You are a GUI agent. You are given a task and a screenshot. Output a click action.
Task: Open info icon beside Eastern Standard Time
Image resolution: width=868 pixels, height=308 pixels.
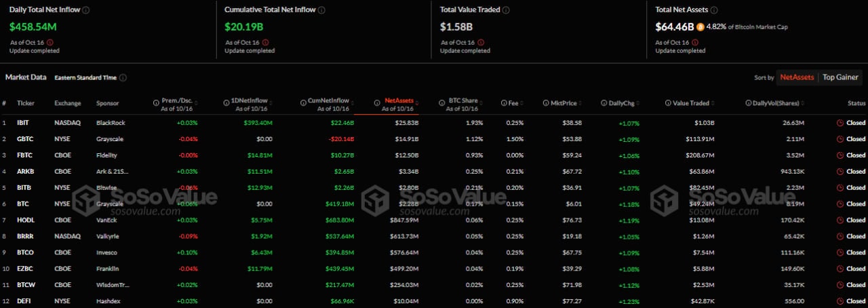pyautogui.click(x=123, y=77)
